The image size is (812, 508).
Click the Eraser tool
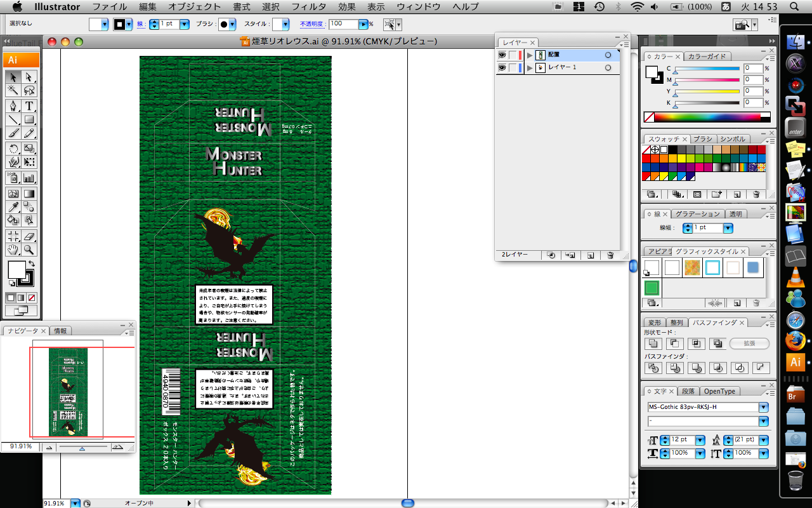click(29, 236)
